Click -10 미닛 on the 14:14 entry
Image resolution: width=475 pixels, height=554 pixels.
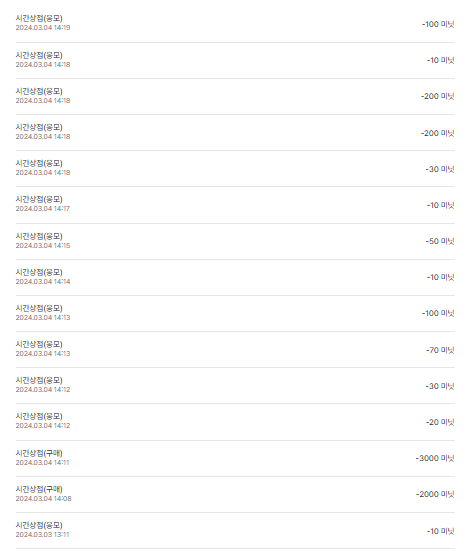pos(440,277)
